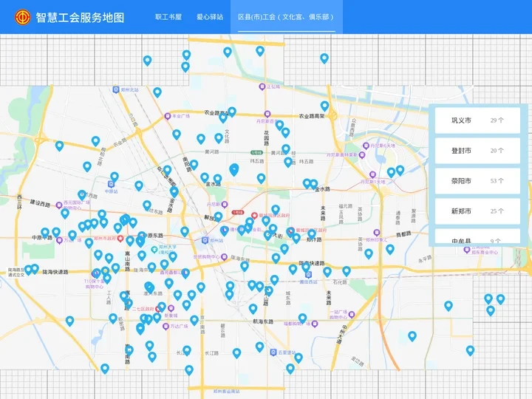Click the 丹尼斯 icon near 解放路
The image size is (532, 399).
(225, 205)
